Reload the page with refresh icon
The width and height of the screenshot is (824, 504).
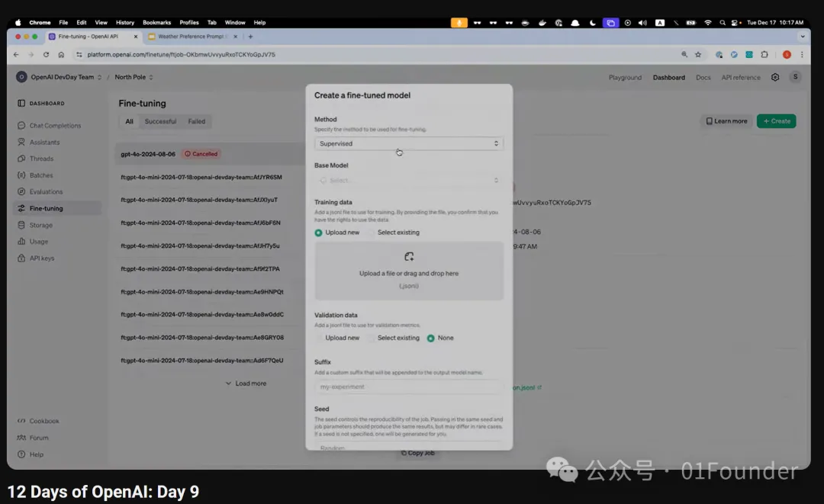(47, 55)
